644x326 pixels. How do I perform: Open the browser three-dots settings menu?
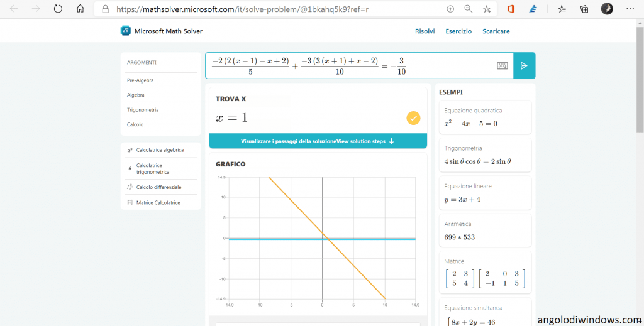(630, 9)
